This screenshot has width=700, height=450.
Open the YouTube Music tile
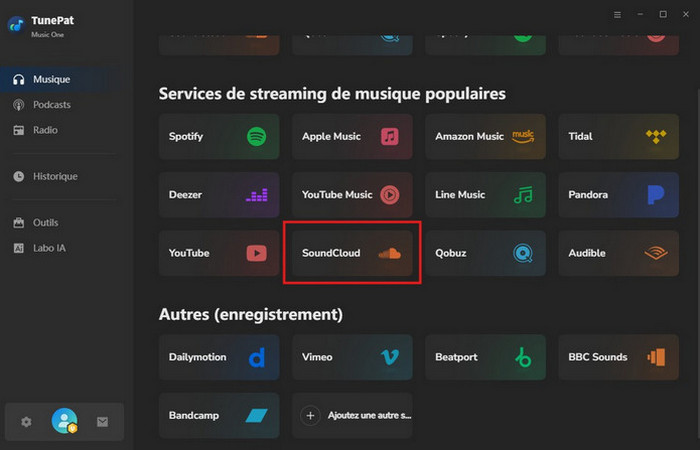click(352, 195)
